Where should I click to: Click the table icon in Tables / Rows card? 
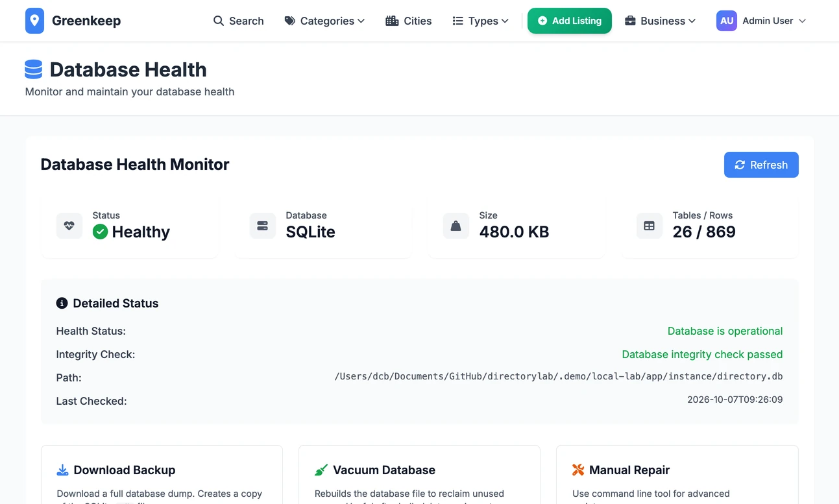pyautogui.click(x=650, y=226)
